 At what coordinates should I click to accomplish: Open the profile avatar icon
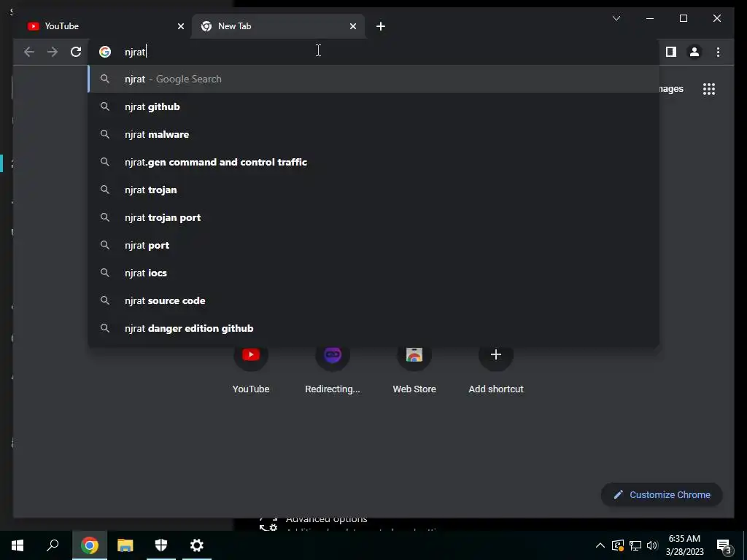pyautogui.click(x=694, y=52)
